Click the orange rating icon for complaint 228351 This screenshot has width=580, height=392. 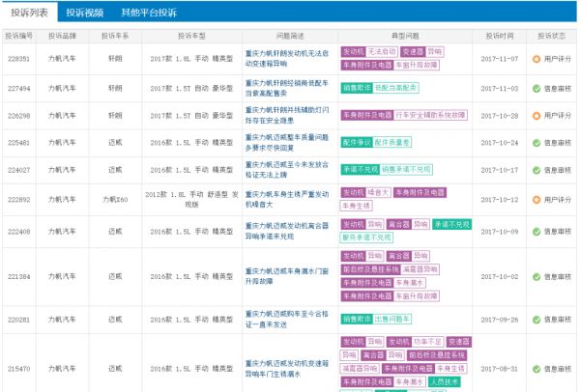pos(536,58)
